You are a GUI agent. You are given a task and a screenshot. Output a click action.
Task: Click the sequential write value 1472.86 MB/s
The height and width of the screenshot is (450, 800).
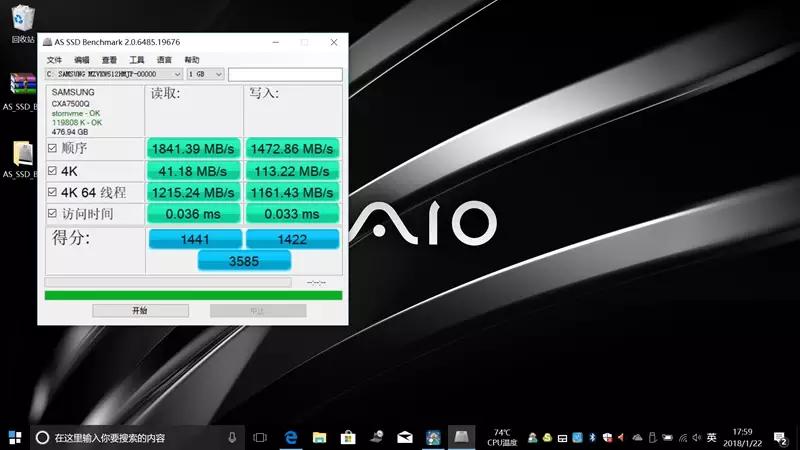[292, 148]
